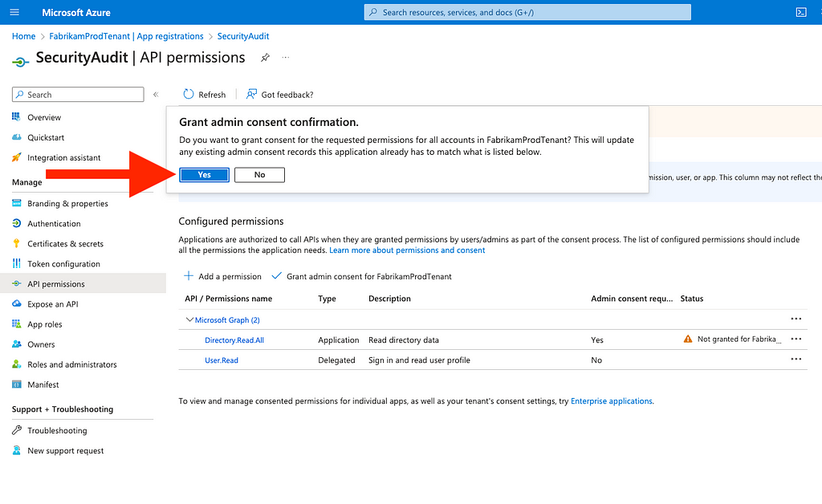The width and height of the screenshot is (822, 504).
Task: Pin the SecurityAudit page to dashboard
Action: 265,58
